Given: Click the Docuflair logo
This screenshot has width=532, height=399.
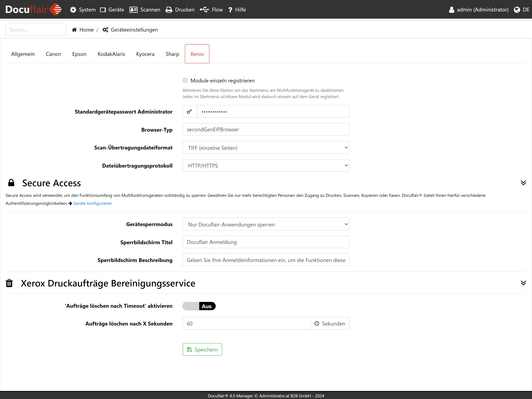Looking at the screenshot, I should [33, 9].
